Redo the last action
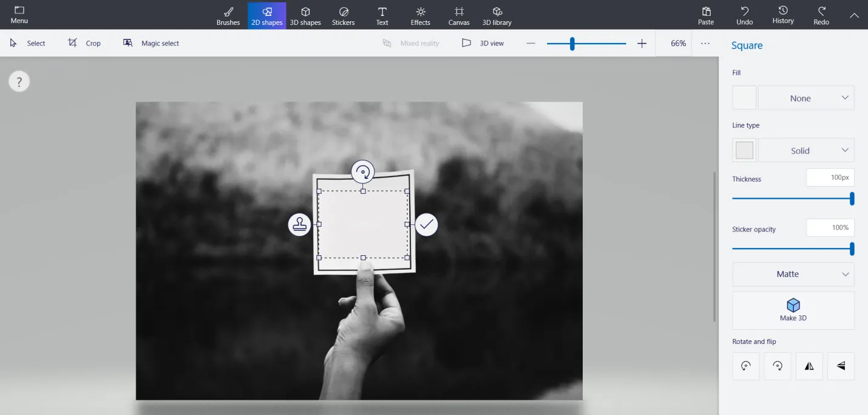The height and width of the screenshot is (415, 868). pyautogui.click(x=821, y=16)
